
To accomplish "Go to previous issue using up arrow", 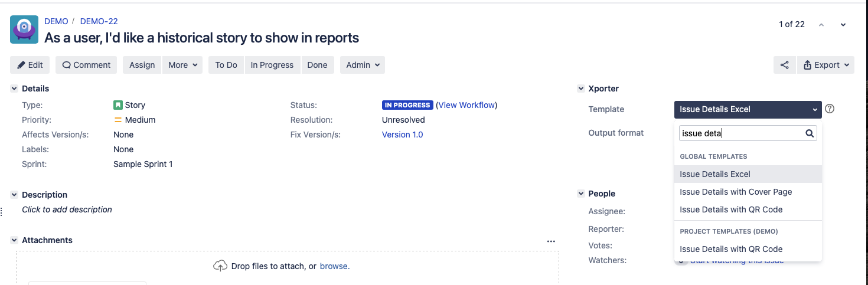I will (821, 25).
